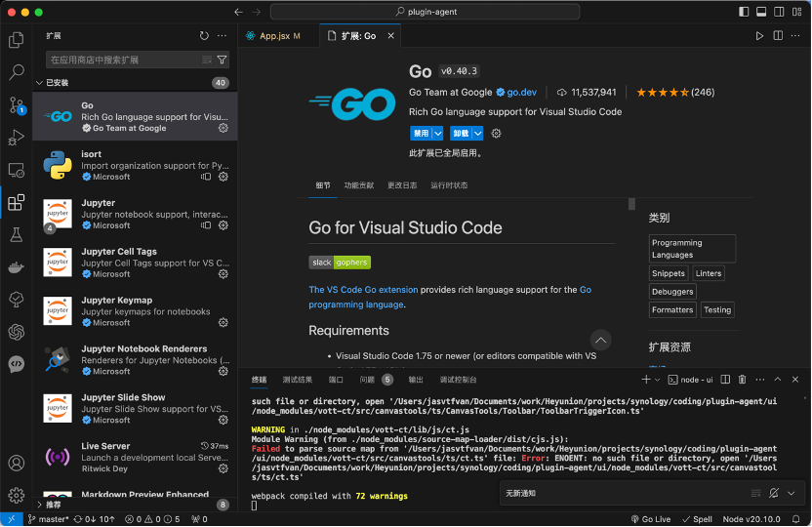812x527 pixels.
Task: Collapse notifications center with chevron
Action: tap(792, 494)
